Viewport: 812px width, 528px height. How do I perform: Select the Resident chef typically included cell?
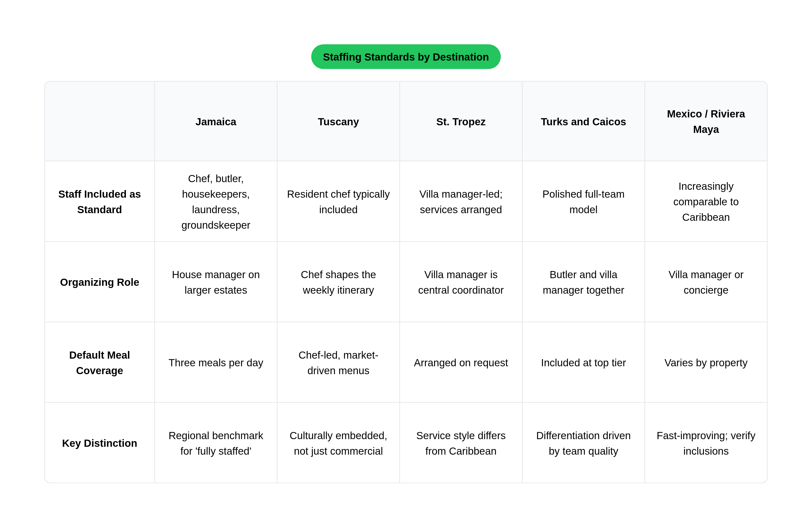(338, 202)
